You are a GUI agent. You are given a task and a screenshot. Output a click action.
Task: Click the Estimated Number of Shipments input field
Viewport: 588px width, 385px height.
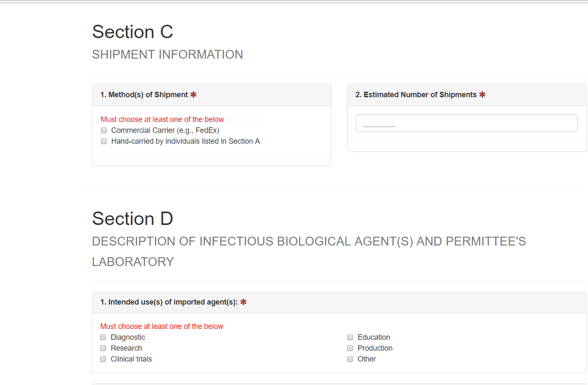tap(466, 123)
